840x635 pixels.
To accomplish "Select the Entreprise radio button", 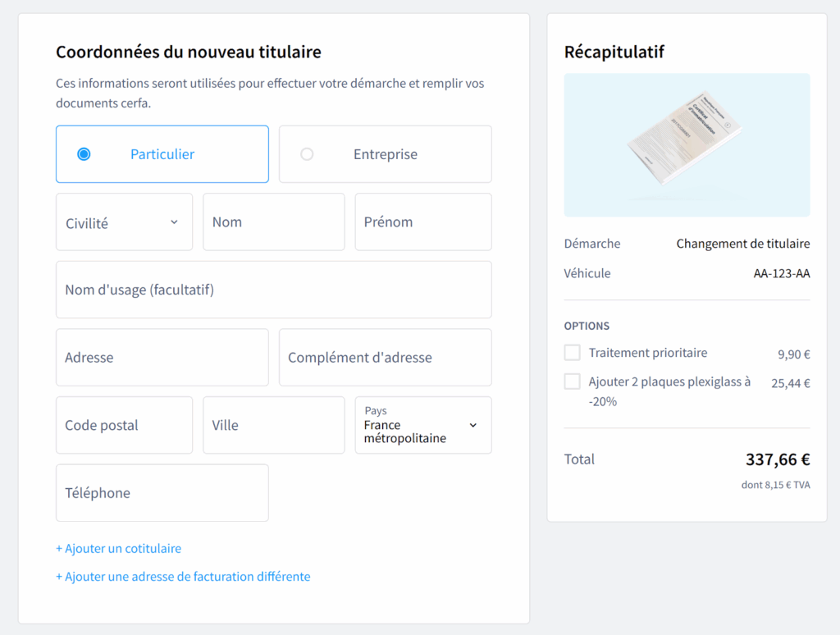I will pos(308,153).
